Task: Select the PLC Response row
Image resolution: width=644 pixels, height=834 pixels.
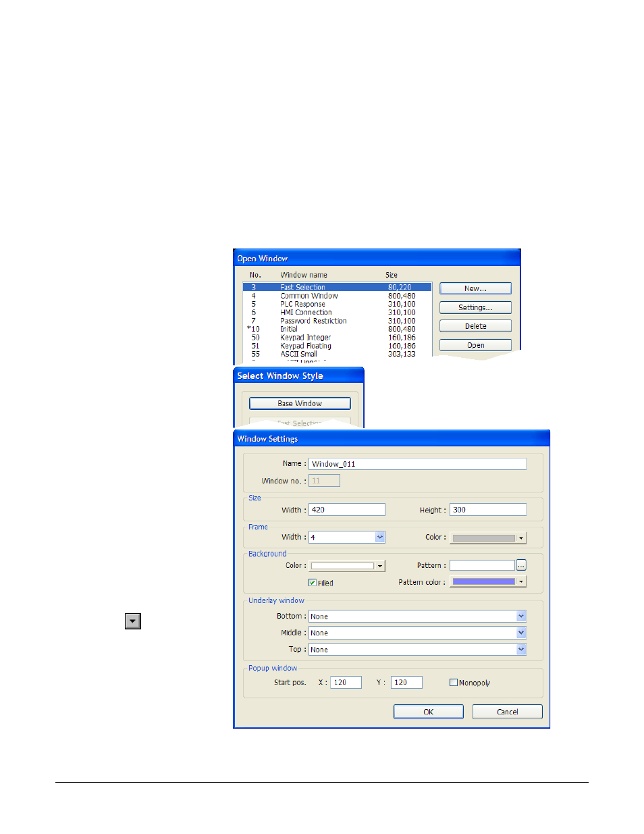Action: 337,304
